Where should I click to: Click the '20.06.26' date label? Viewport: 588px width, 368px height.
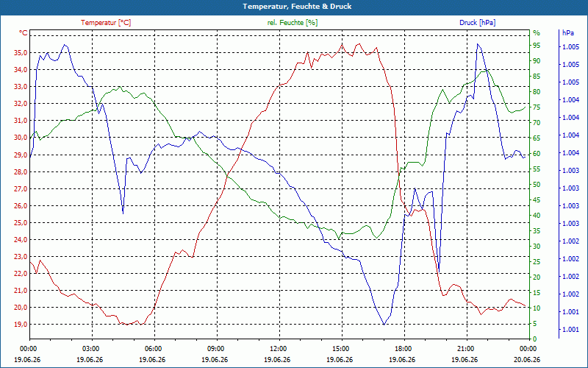click(x=527, y=359)
